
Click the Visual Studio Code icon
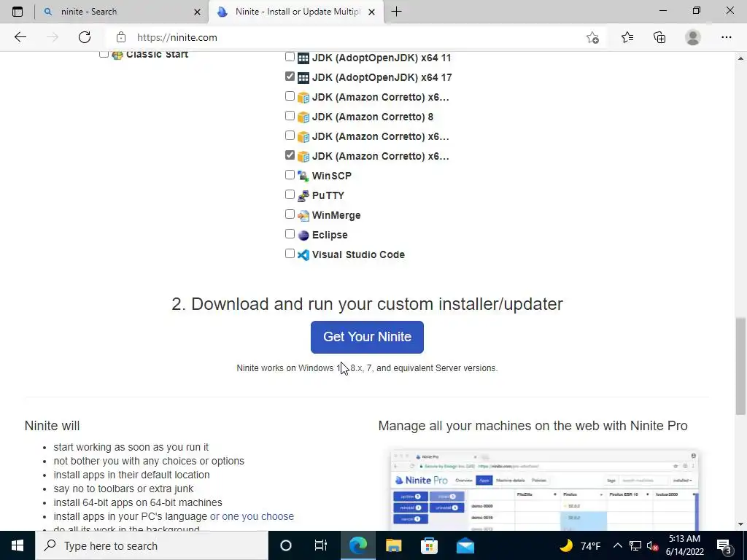coord(303,254)
